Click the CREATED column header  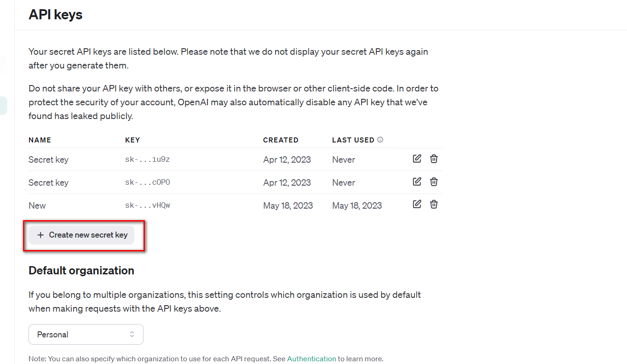pos(281,140)
